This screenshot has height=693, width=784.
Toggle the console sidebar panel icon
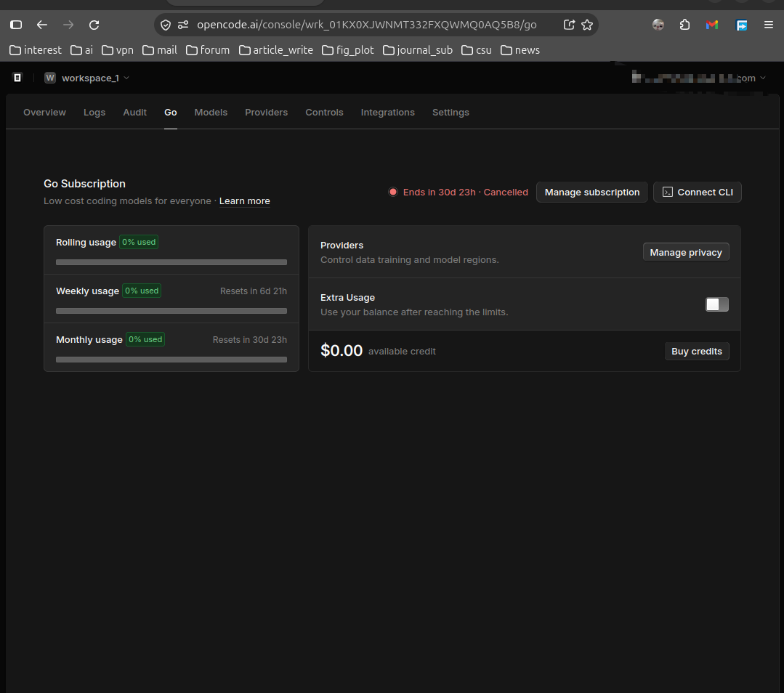pyautogui.click(x=17, y=78)
